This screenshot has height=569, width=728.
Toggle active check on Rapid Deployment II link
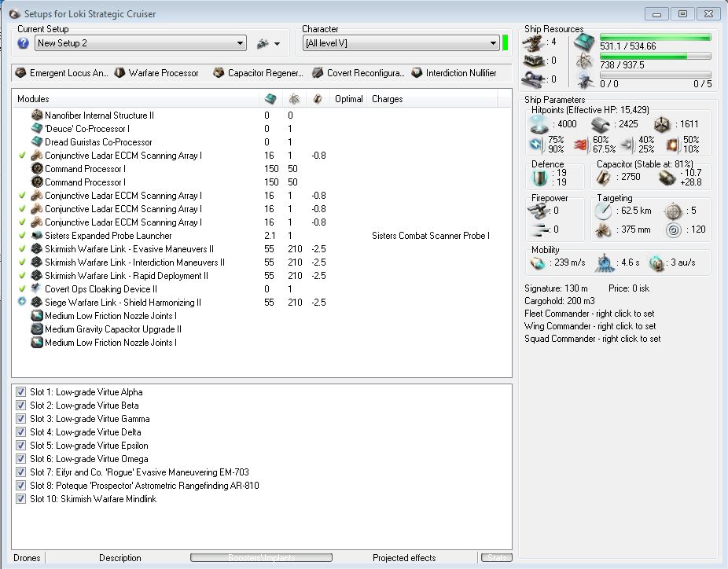point(22,275)
